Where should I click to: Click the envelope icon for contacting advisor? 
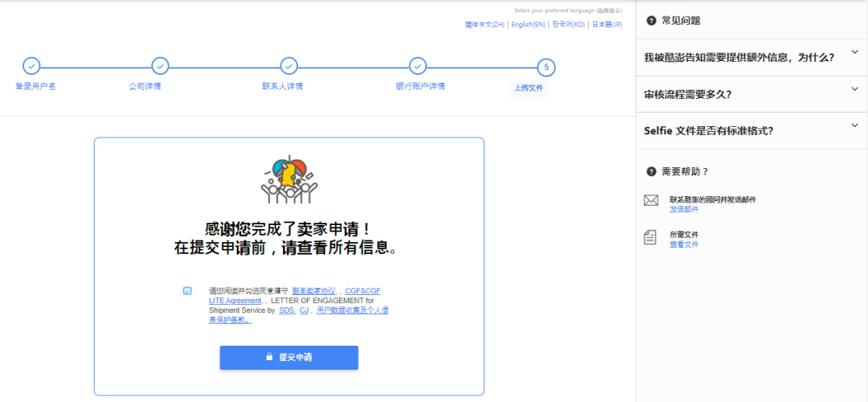(x=651, y=201)
